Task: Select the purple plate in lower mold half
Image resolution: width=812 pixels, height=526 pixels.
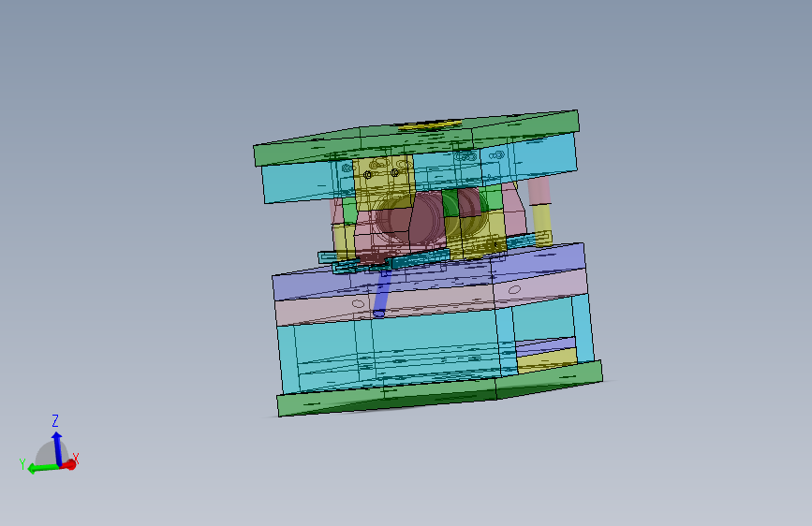Action: coord(429,270)
